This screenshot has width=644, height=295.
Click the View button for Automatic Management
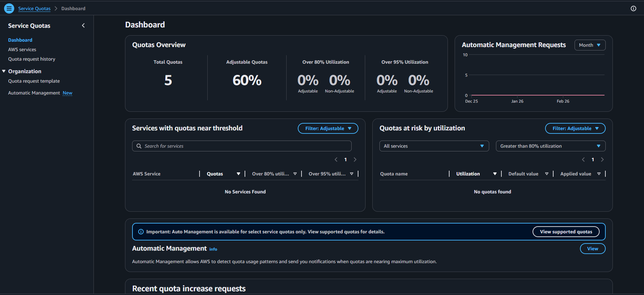593,249
